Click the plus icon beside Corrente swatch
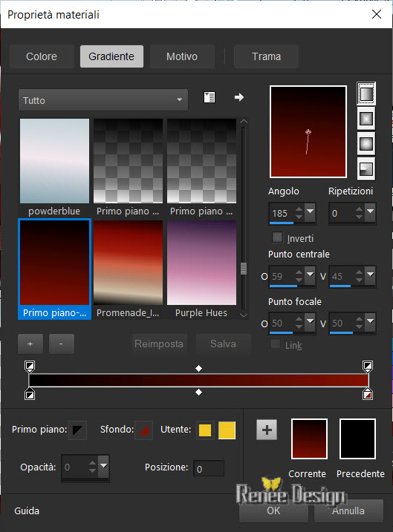This screenshot has height=532, width=393. [267, 430]
